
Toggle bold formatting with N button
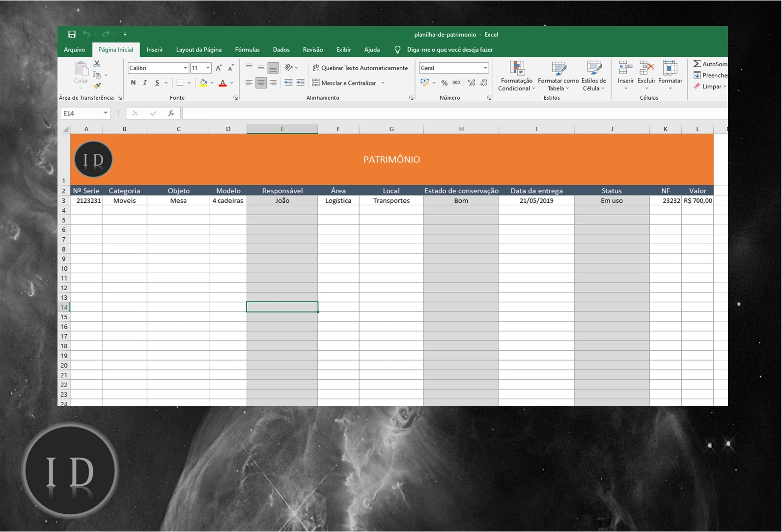133,83
